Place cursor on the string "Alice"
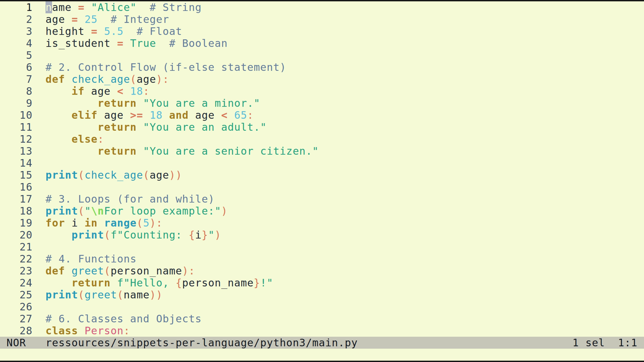Image resolution: width=644 pixels, height=362 pixels. [113, 7]
